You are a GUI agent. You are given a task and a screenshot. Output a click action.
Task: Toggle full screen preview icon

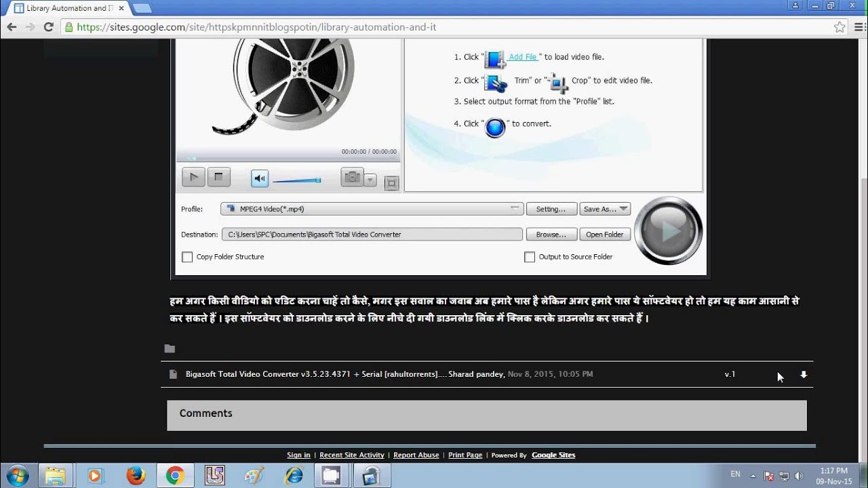click(391, 183)
